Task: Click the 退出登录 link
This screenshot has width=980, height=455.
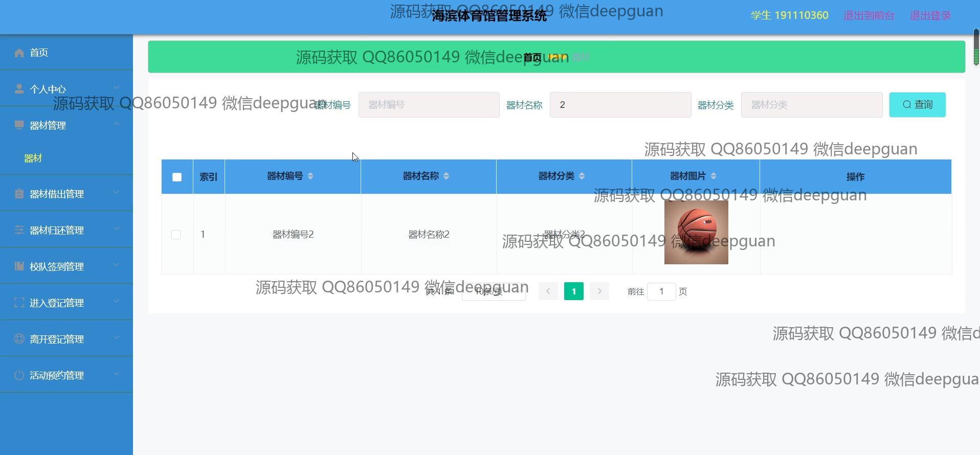Action: 930,16
